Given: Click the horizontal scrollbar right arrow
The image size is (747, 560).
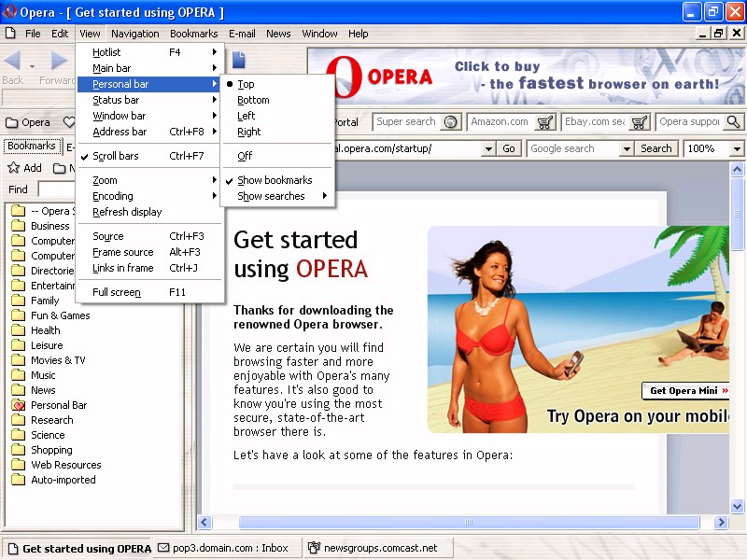Looking at the screenshot, I should coord(721,523).
